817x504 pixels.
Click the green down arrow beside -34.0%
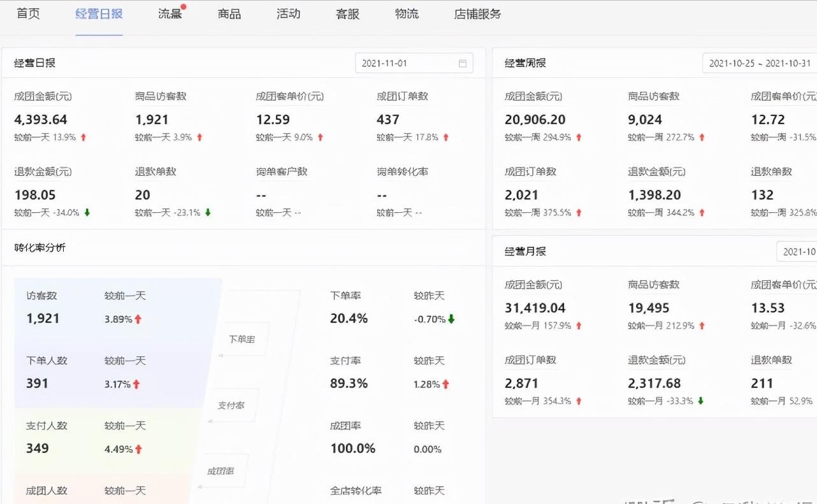87,212
